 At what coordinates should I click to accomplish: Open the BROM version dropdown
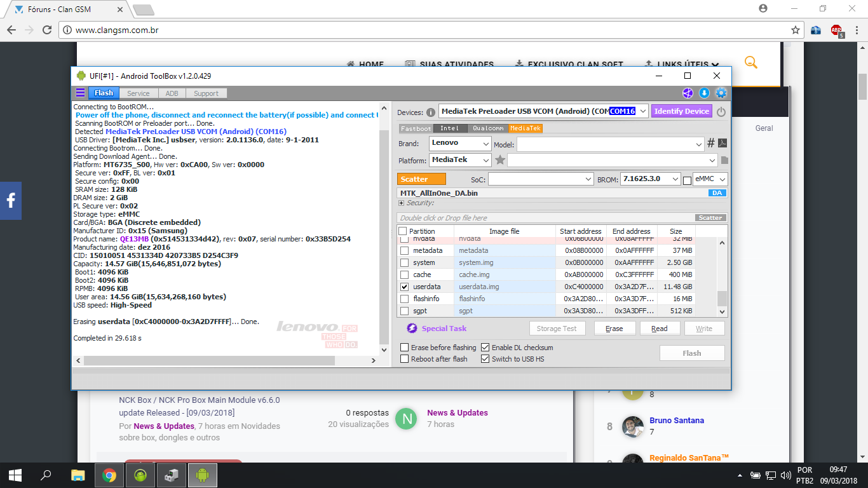pos(675,180)
